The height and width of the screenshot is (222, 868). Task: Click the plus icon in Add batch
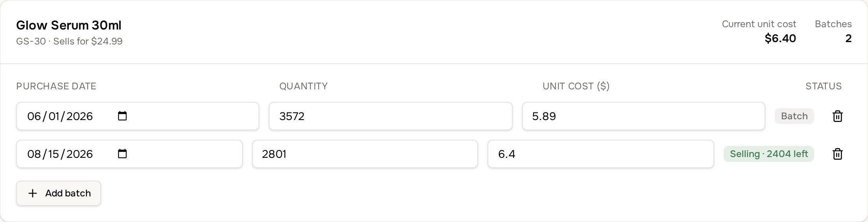(x=33, y=193)
